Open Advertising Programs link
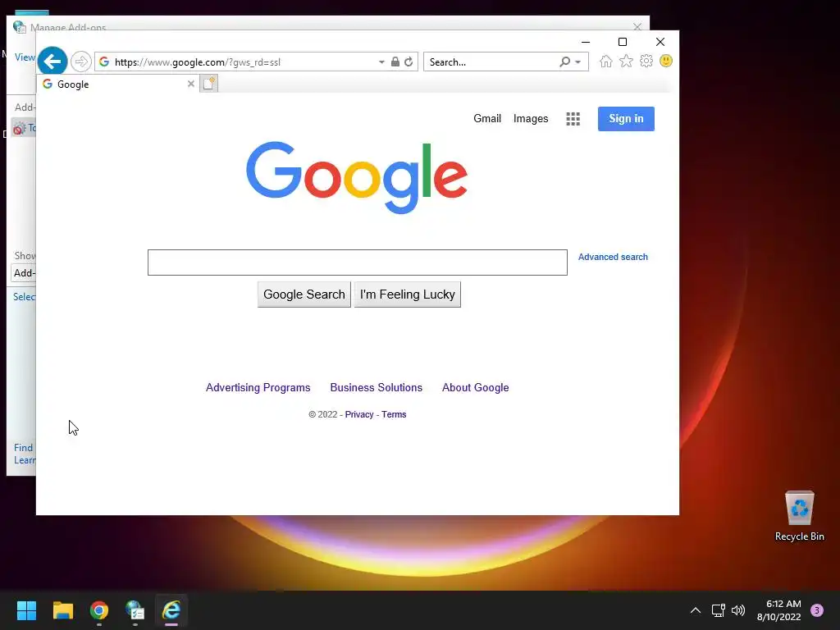Image resolution: width=840 pixels, height=630 pixels. coord(258,387)
